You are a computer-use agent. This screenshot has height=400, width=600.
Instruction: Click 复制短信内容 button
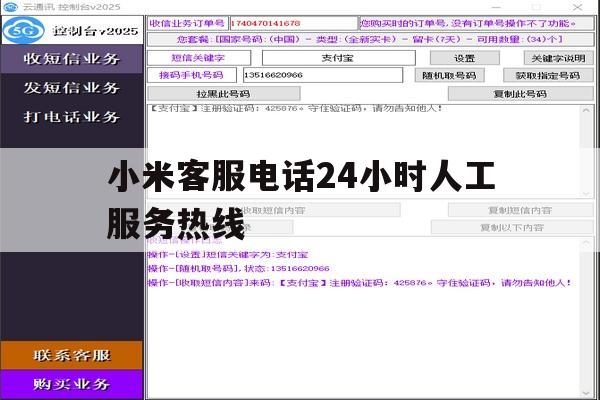click(x=521, y=210)
